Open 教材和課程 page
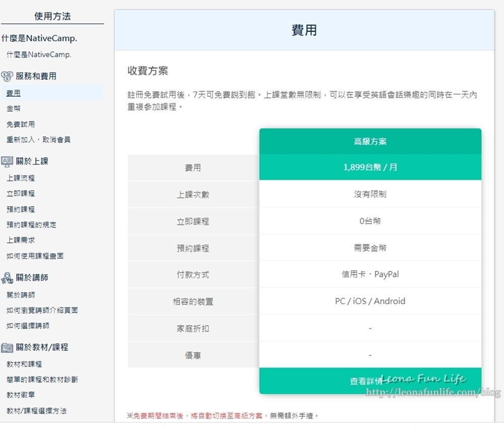The height and width of the screenshot is (427, 504). tap(24, 364)
